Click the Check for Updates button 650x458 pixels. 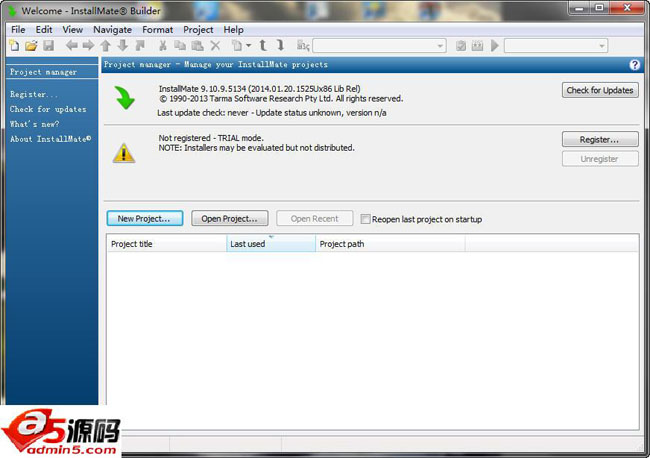click(x=600, y=90)
